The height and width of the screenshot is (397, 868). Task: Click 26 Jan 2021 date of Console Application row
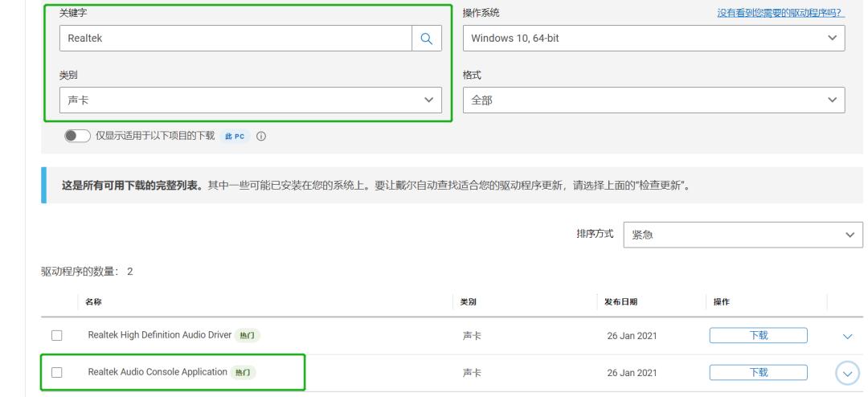click(632, 373)
